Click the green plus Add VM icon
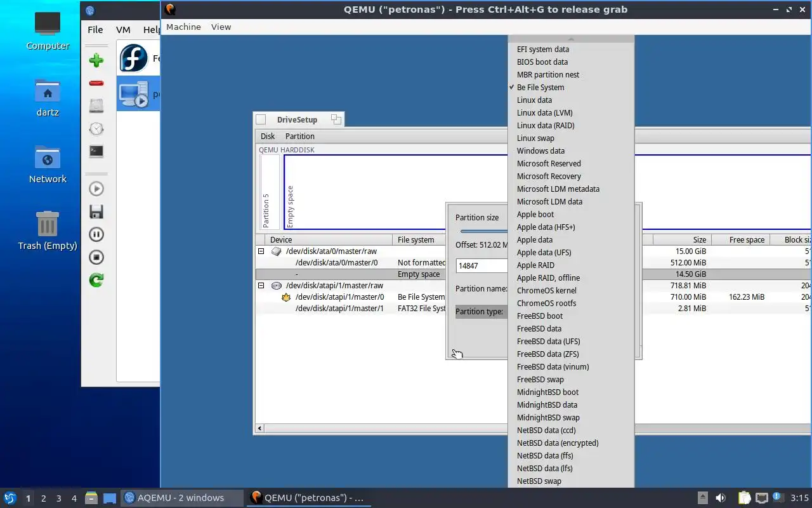This screenshot has width=812, height=508. [96, 60]
